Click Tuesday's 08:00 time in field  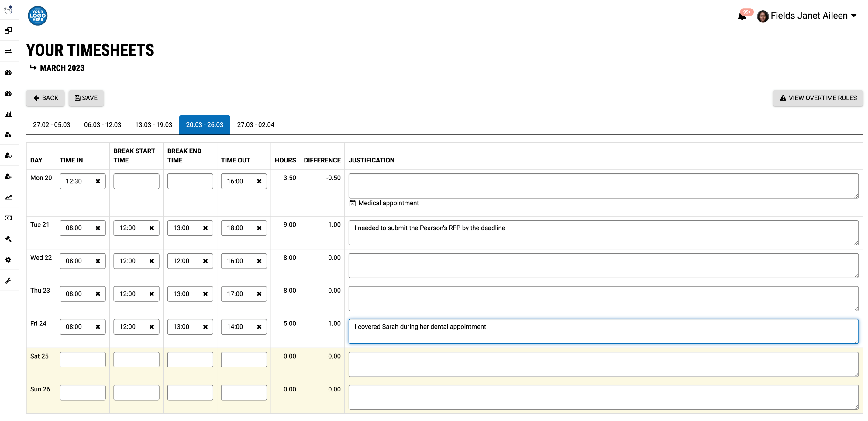point(83,228)
